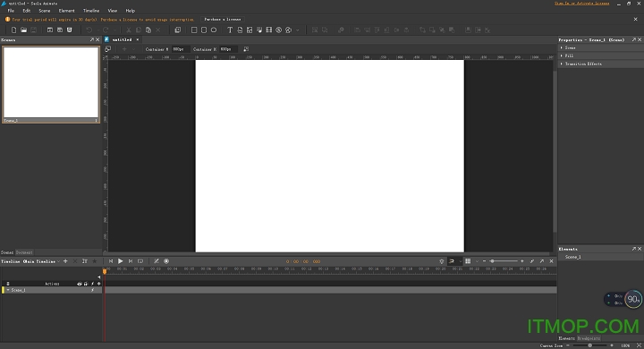Open the dropdown beside the export icons
644x349 pixels.
pyautogui.click(x=298, y=30)
